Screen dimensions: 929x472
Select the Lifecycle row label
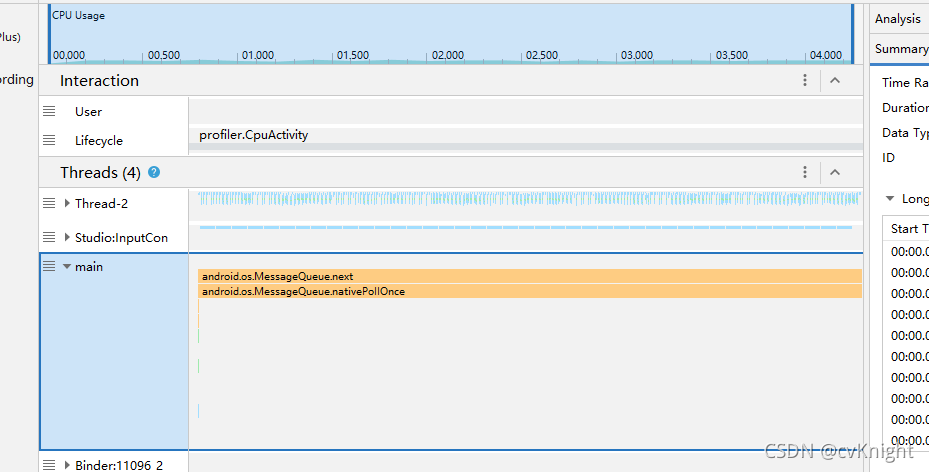[x=99, y=140]
